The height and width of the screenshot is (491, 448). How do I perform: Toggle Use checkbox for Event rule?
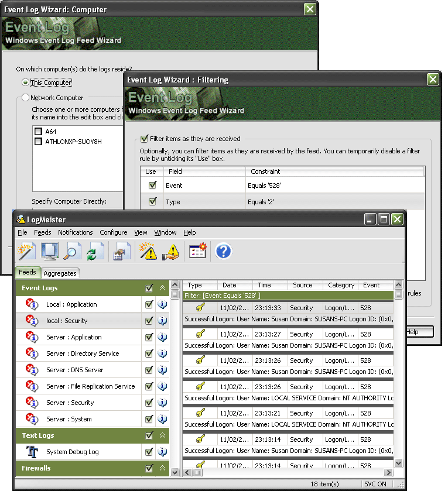(153, 185)
